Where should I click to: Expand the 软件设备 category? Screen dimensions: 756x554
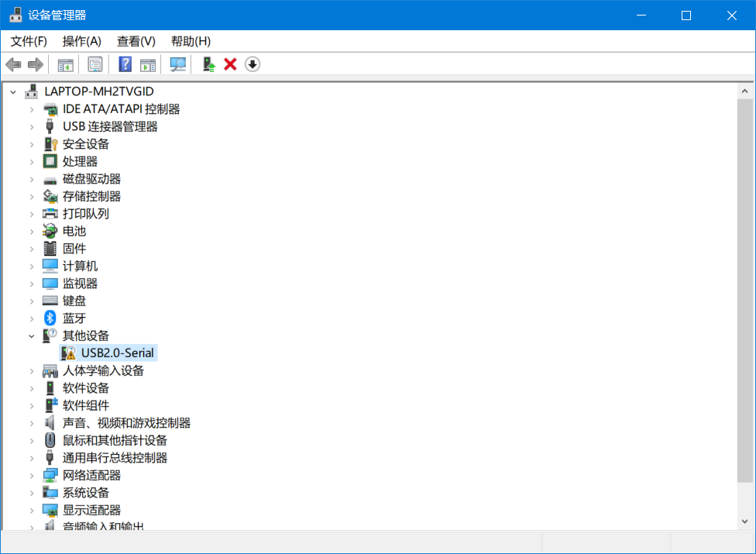32,388
